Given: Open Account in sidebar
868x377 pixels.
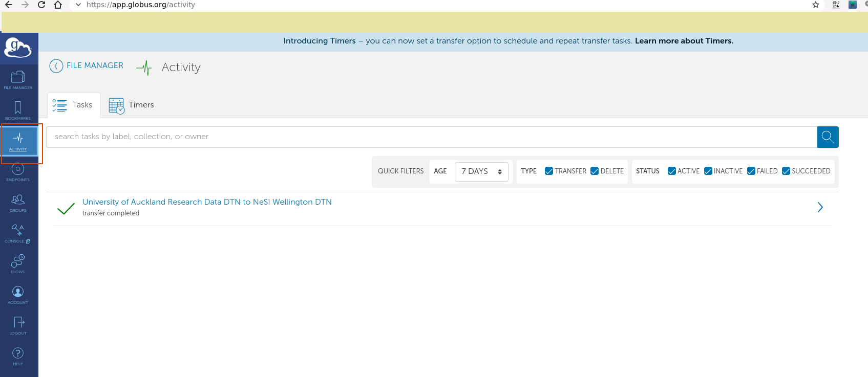Looking at the screenshot, I should (x=18, y=295).
